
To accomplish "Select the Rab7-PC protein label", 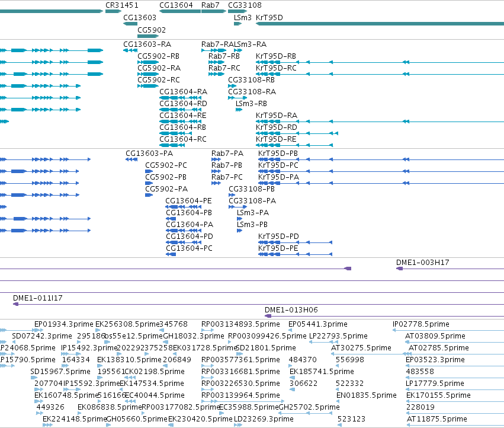I will tap(227, 177).
